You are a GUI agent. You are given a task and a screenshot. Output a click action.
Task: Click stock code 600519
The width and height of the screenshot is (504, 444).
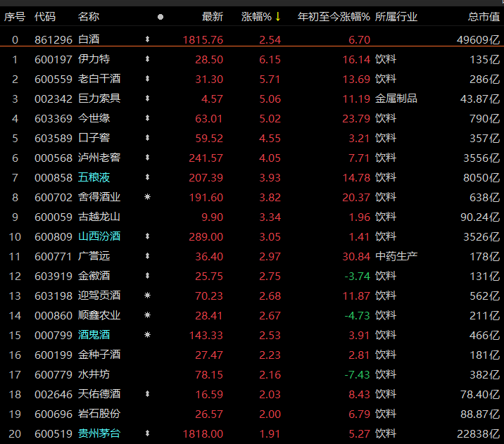(x=53, y=434)
